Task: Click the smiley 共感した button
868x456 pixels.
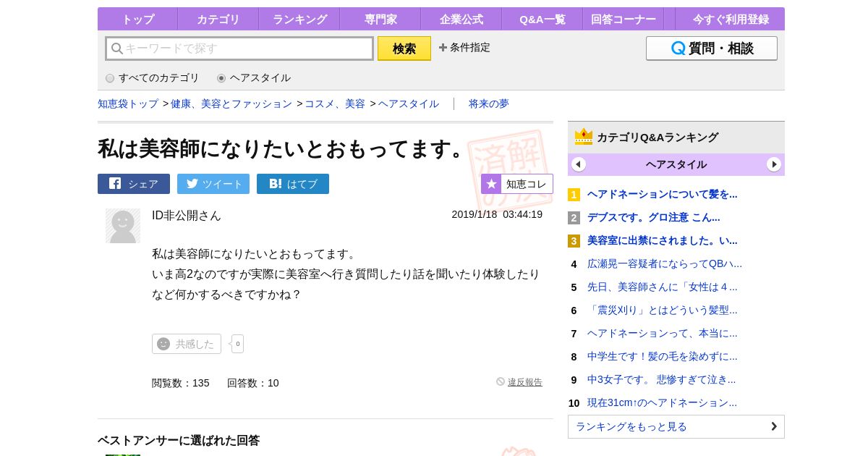Action: click(187, 344)
